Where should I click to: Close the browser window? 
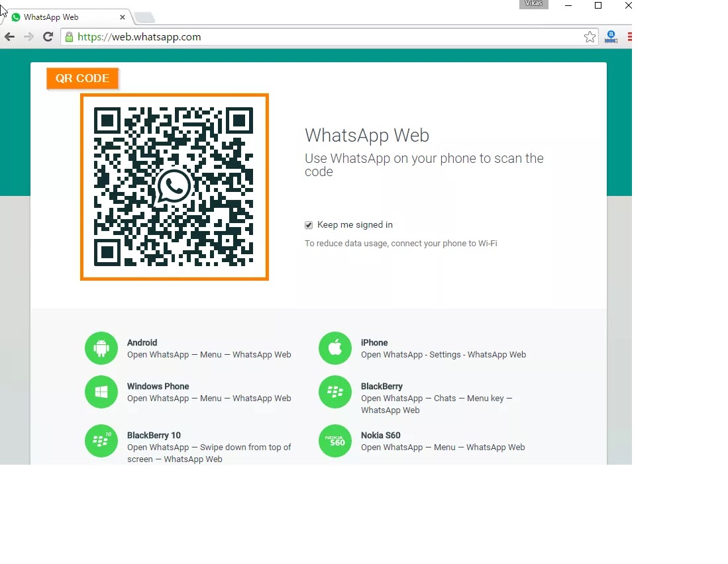(x=628, y=5)
